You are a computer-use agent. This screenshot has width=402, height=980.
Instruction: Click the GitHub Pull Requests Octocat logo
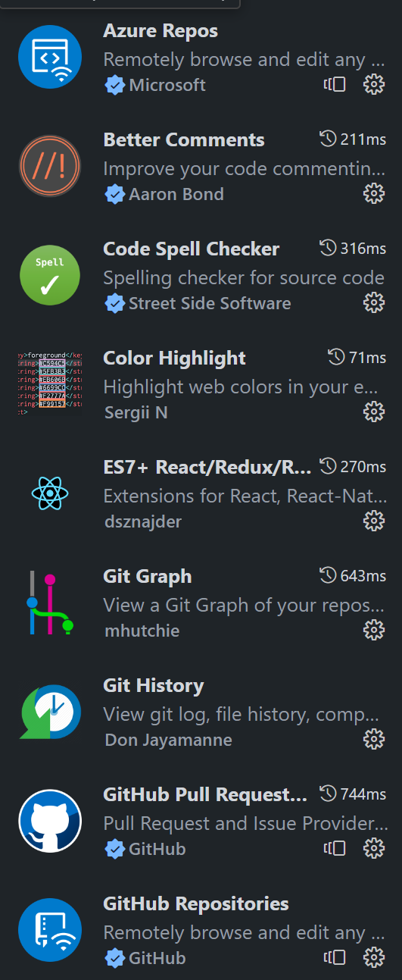[50, 821]
